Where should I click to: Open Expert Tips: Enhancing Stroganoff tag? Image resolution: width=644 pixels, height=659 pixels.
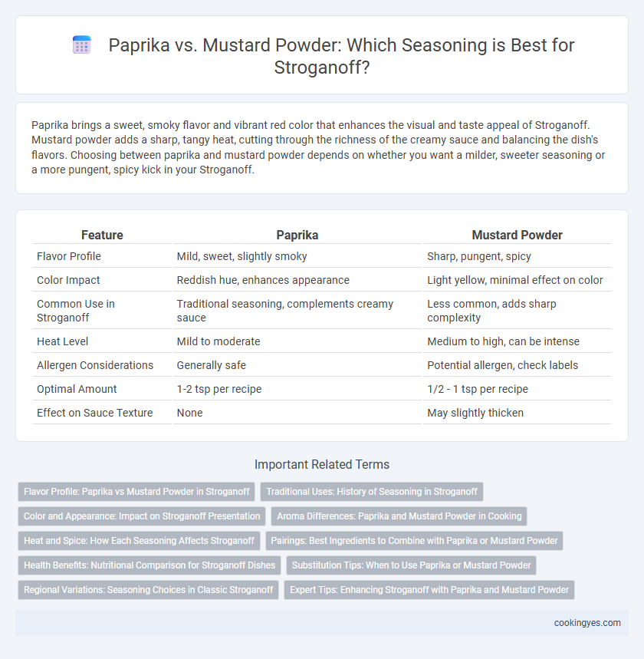point(429,590)
